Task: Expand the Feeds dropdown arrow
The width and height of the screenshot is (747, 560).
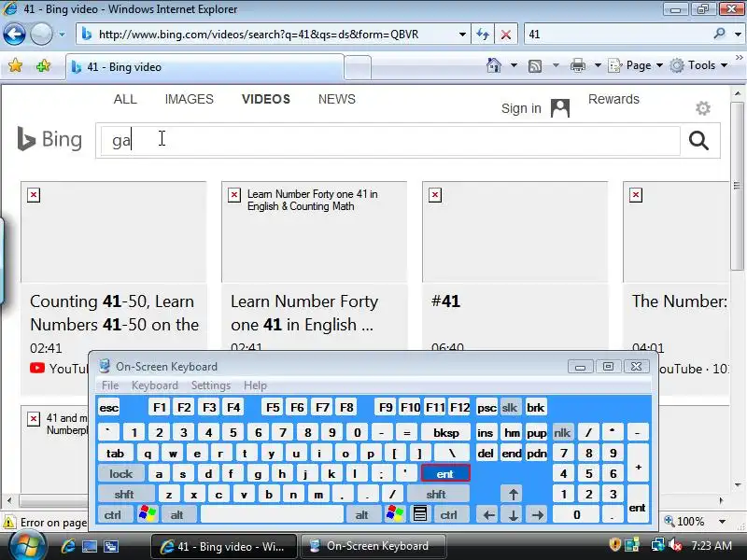Action: [556, 65]
